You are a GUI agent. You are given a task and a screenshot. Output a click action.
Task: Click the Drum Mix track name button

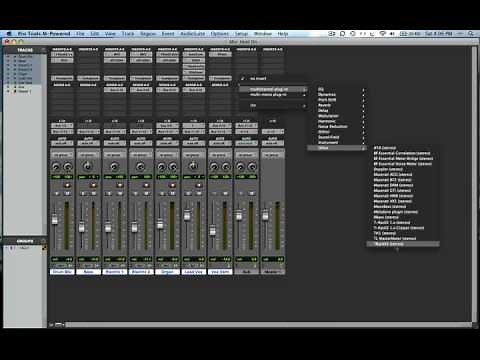click(x=62, y=272)
